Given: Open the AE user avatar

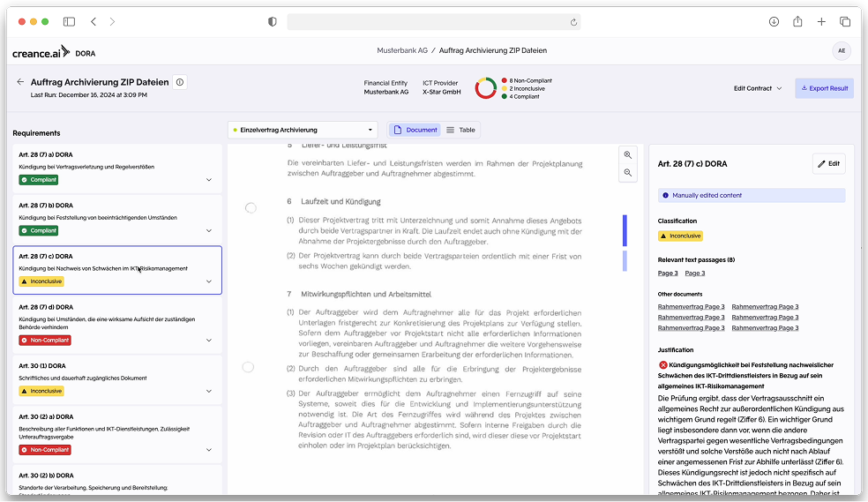Looking at the screenshot, I should [x=842, y=50].
